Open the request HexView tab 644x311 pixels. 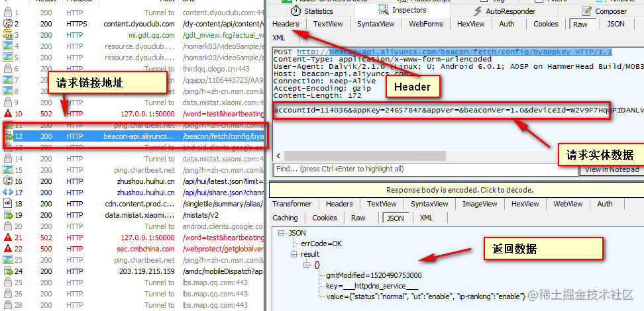click(x=470, y=24)
